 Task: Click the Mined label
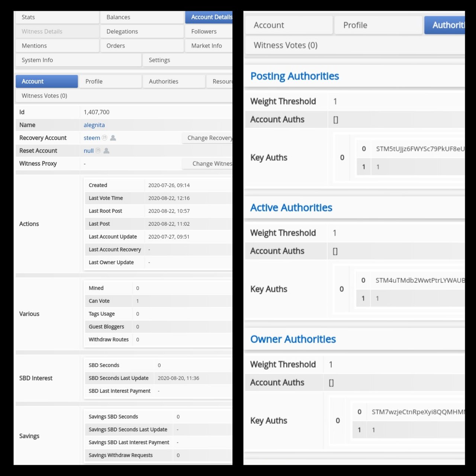point(96,288)
